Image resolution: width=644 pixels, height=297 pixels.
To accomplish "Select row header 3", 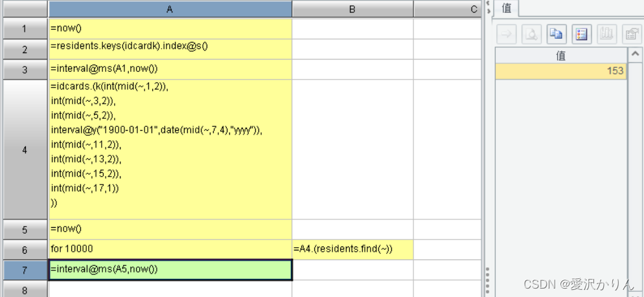I will click(25, 70).
